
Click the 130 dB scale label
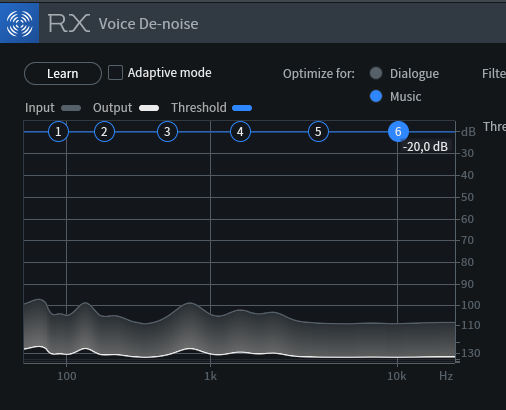pyautogui.click(x=470, y=353)
